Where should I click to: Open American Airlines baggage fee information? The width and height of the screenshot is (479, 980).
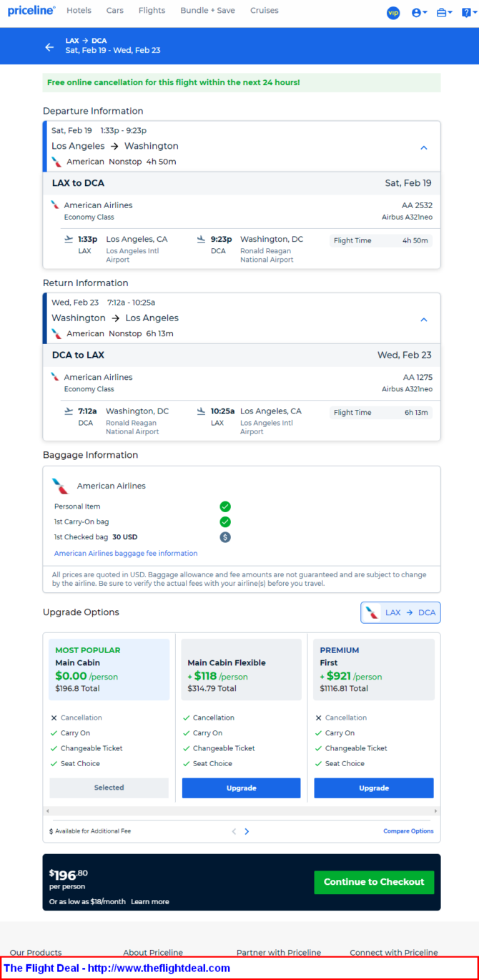click(126, 553)
